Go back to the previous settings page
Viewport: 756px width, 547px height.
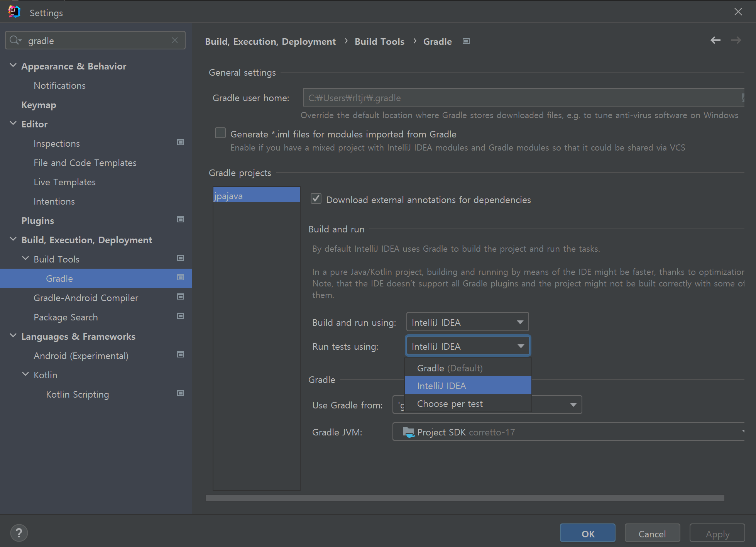click(715, 40)
